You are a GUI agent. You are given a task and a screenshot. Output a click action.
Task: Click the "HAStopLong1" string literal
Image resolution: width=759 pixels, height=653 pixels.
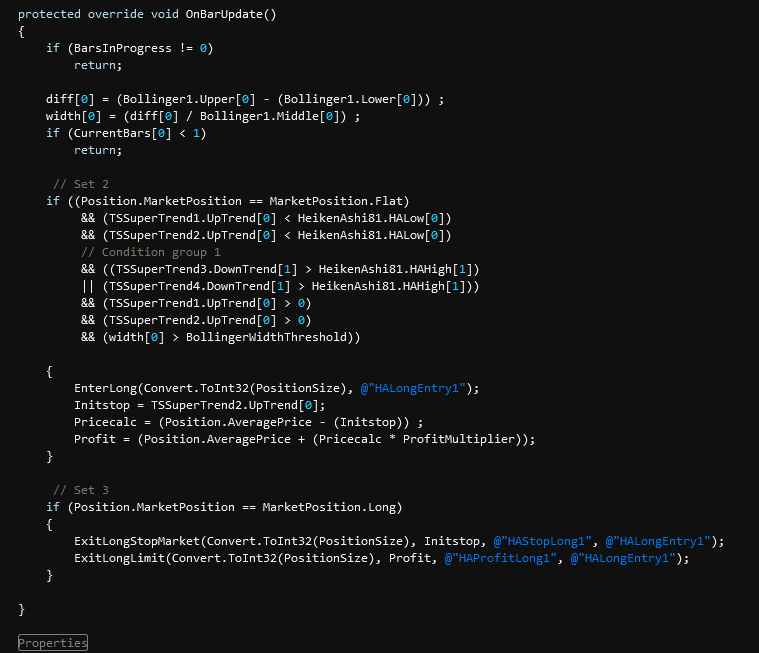542,541
